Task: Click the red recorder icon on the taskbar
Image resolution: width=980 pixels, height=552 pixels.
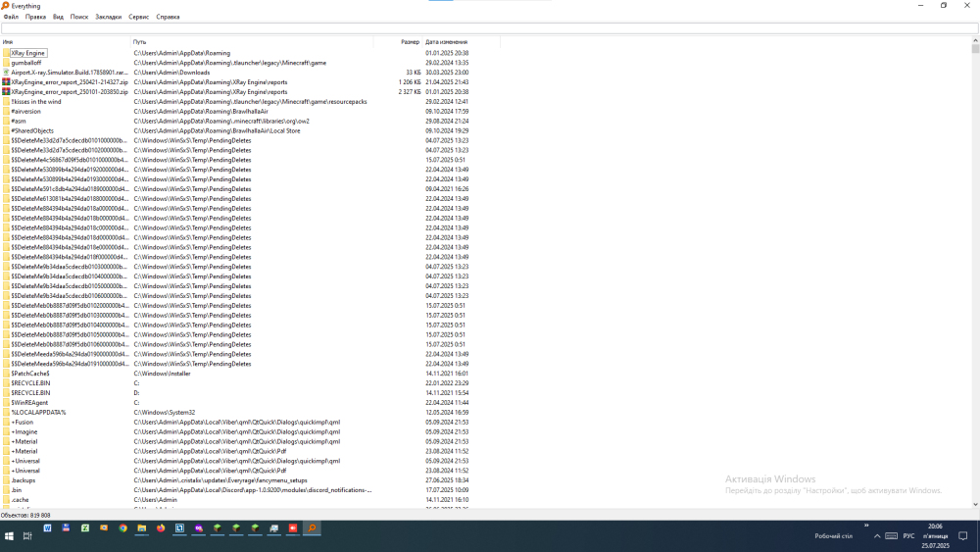Action: pos(293,528)
